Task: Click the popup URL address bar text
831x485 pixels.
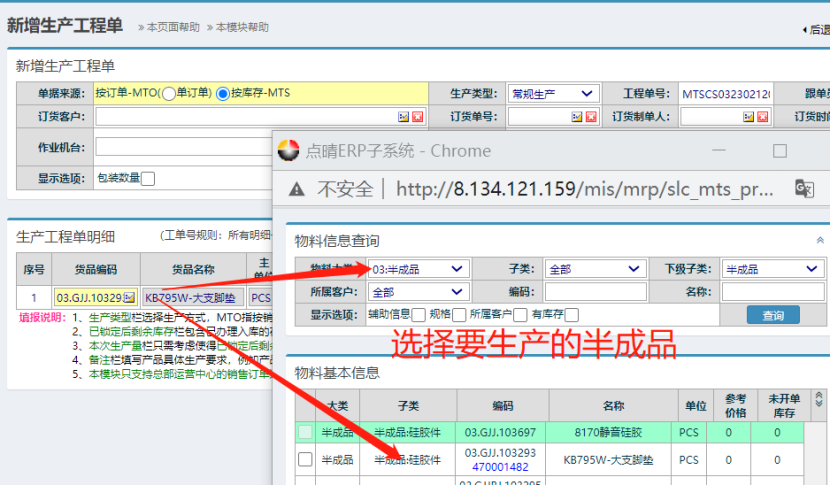Action: pos(585,189)
